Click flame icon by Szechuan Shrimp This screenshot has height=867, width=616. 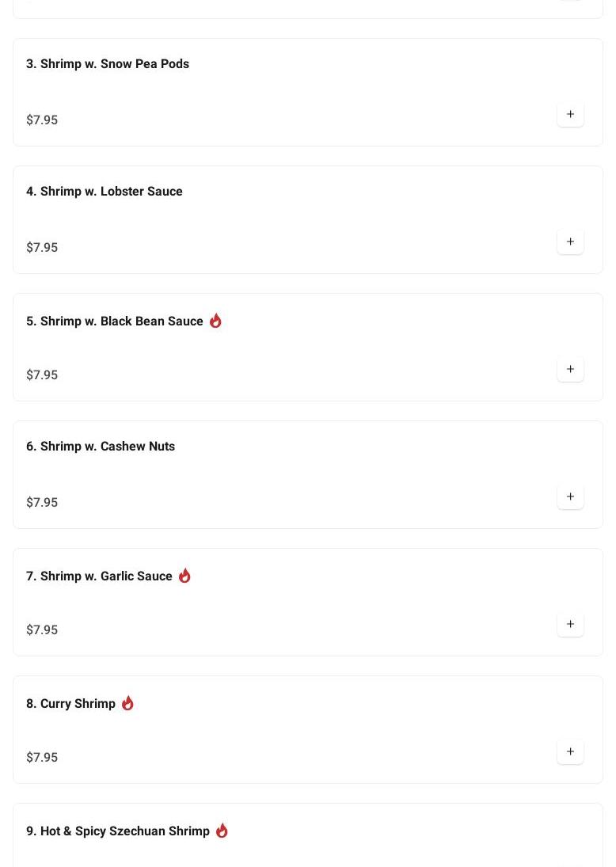222,831
